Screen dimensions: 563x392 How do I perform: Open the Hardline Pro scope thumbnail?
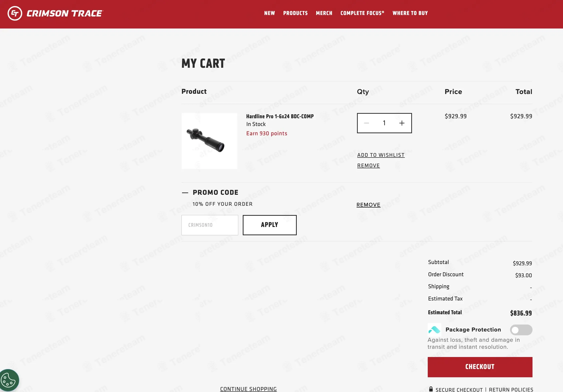[209, 141]
